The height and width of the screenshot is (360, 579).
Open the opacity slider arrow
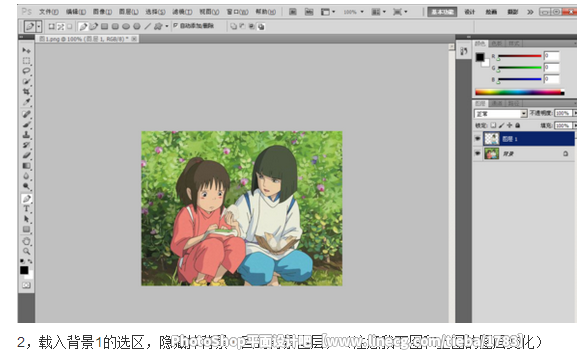575,113
